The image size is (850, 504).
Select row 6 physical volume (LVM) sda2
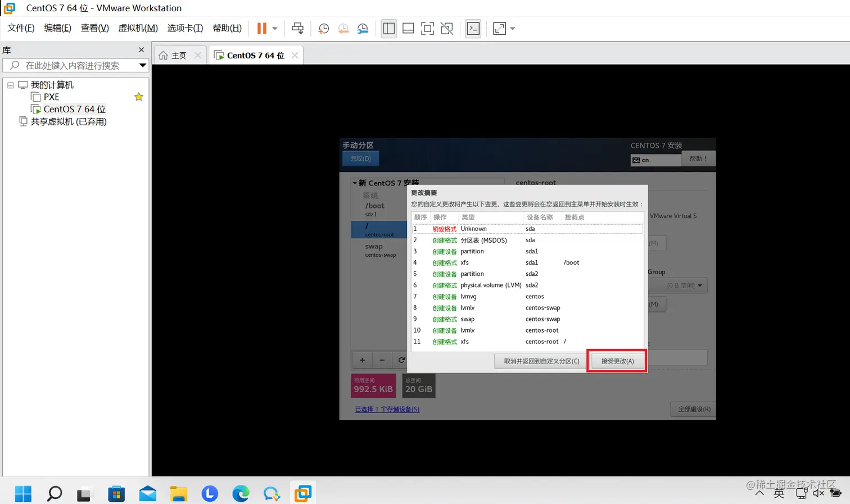(527, 285)
